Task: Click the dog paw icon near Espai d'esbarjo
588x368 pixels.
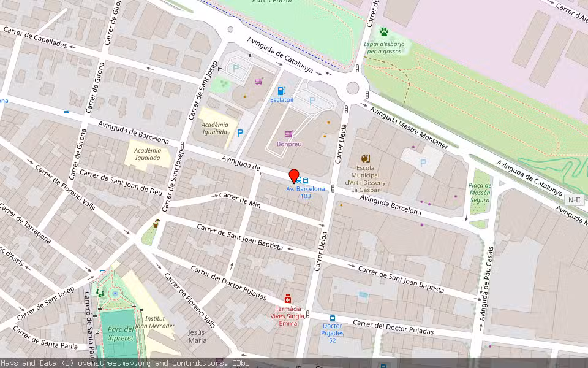Action: [x=383, y=31]
